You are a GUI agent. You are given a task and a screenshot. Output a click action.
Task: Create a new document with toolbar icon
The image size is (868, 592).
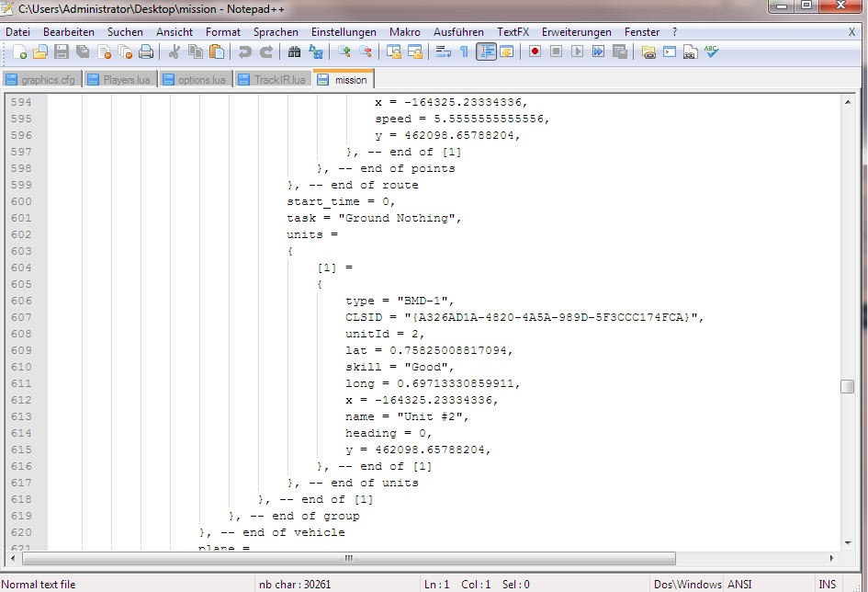click(19, 52)
